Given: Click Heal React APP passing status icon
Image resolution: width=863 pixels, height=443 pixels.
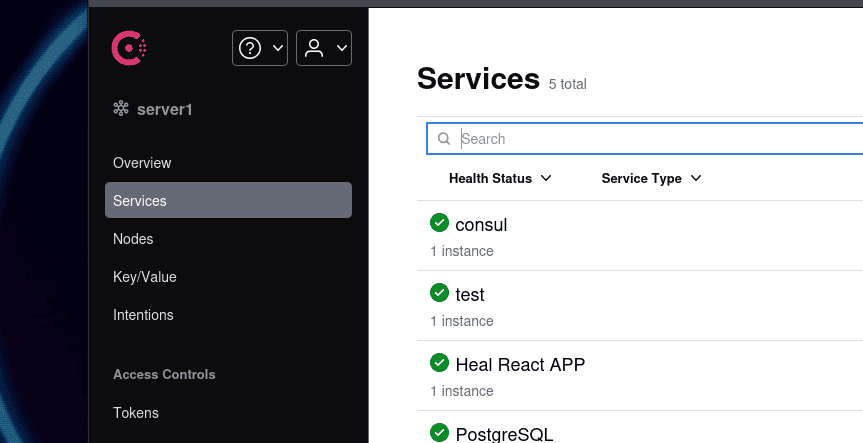Looking at the screenshot, I should pyautogui.click(x=439, y=363).
